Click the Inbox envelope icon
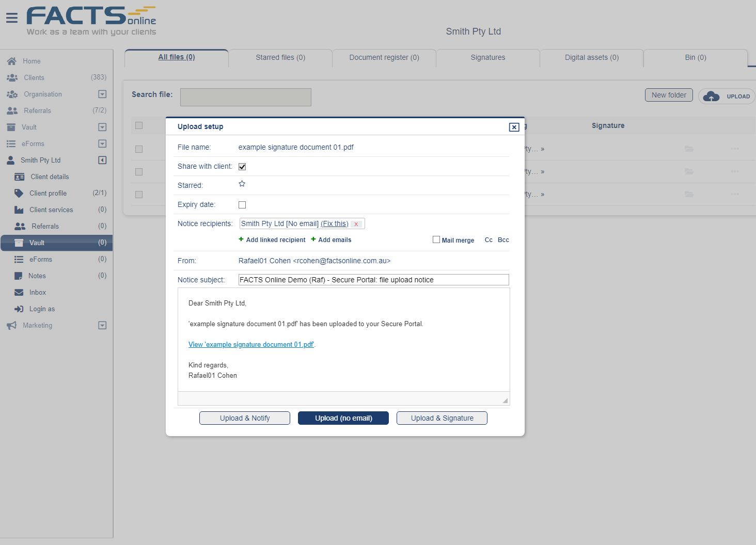The height and width of the screenshot is (545, 756). click(x=19, y=293)
